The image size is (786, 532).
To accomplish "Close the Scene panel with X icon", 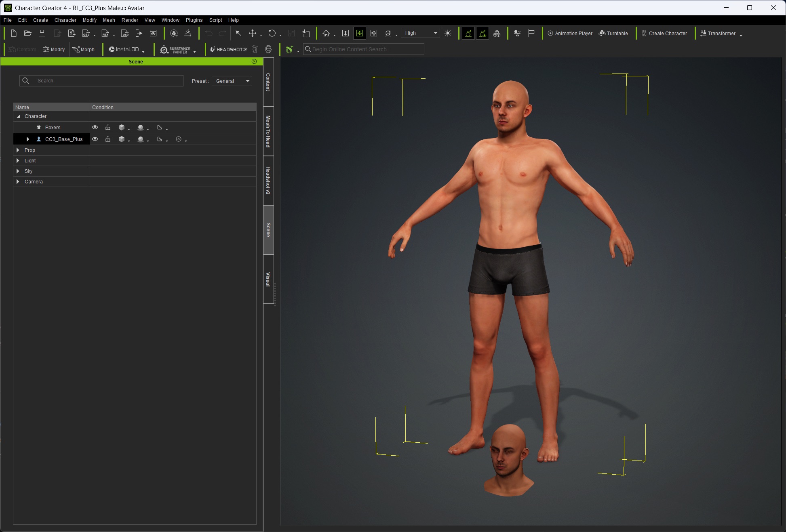I will point(254,61).
